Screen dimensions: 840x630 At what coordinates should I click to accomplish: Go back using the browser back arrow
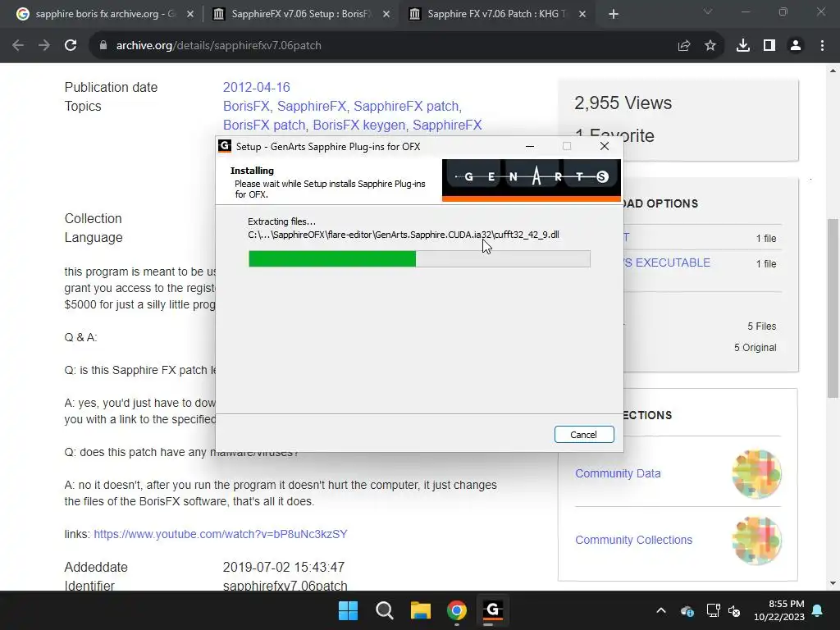(x=18, y=46)
